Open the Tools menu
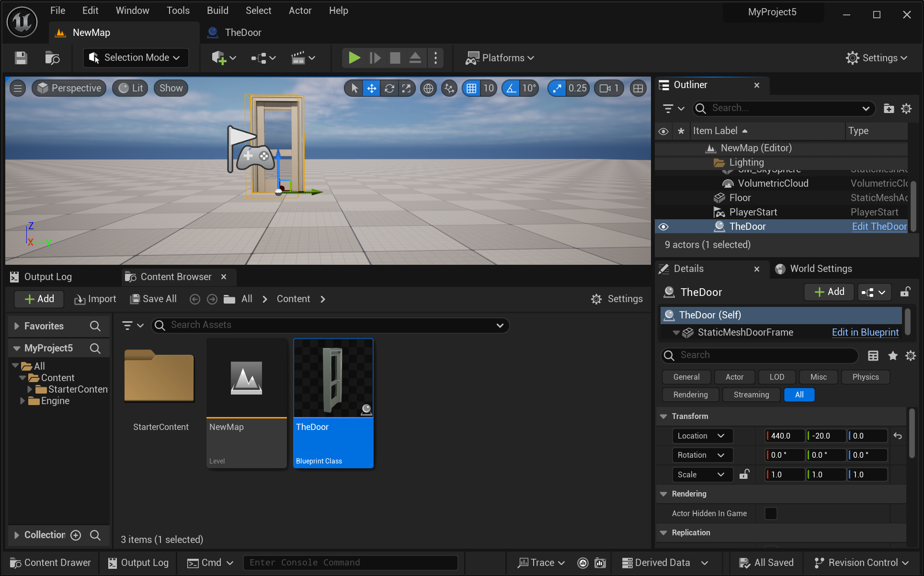The height and width of the screenshot is (576, 924). point(178,11)
